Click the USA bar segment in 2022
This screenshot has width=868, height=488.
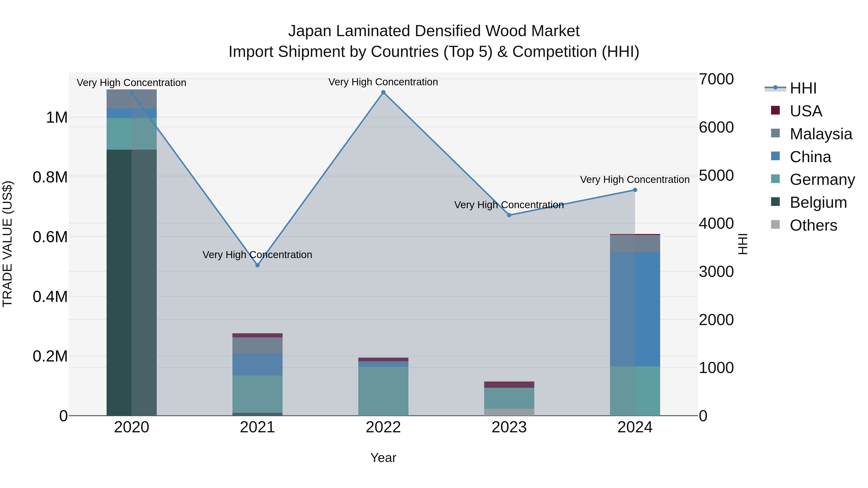(x=383, y=359)
